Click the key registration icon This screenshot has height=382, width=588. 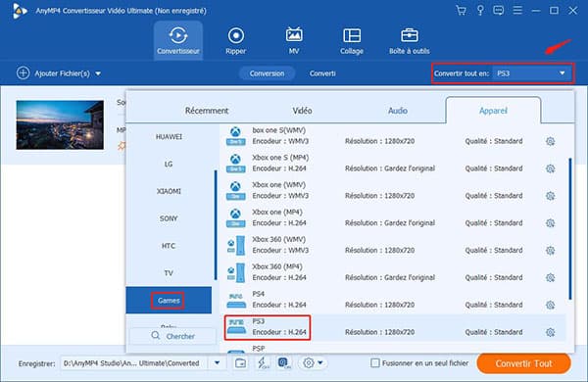(x=480, y=10)
